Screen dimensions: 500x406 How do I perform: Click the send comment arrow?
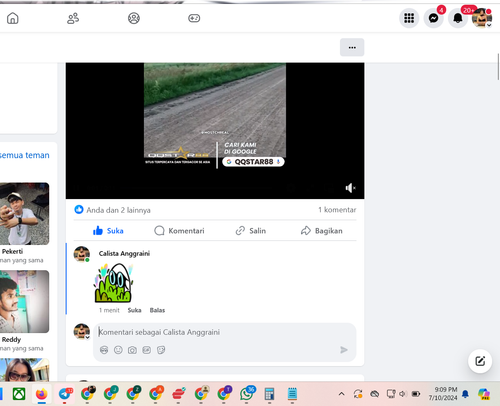(x=344, y=350)
